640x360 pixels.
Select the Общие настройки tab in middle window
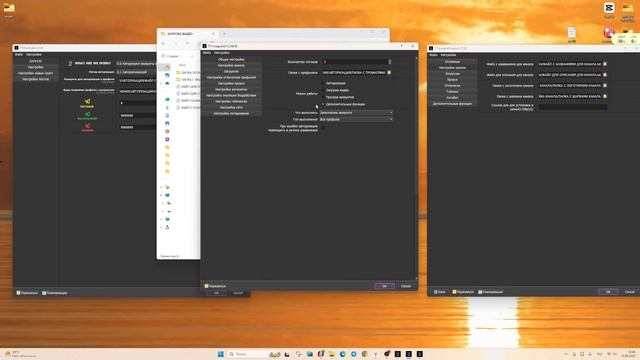coord(231,60)
